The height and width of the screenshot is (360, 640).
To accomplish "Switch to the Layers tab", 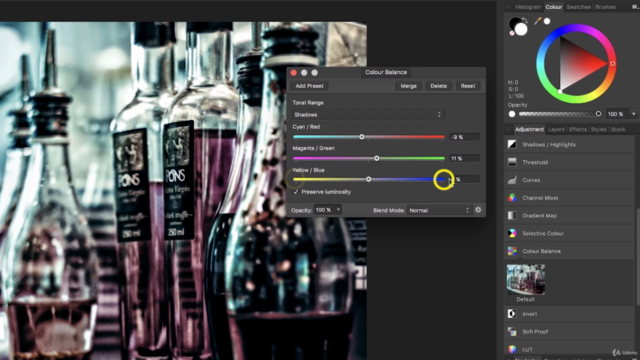I will point(556,129).
